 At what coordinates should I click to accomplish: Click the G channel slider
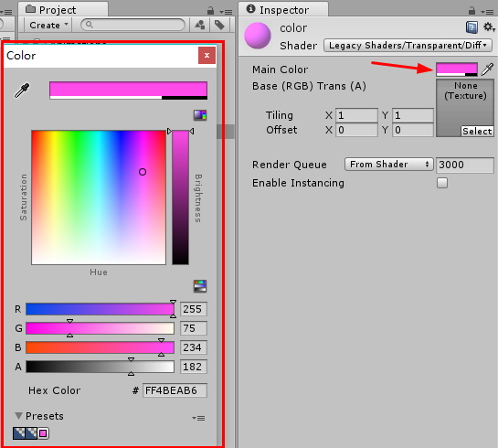[100, 328]
